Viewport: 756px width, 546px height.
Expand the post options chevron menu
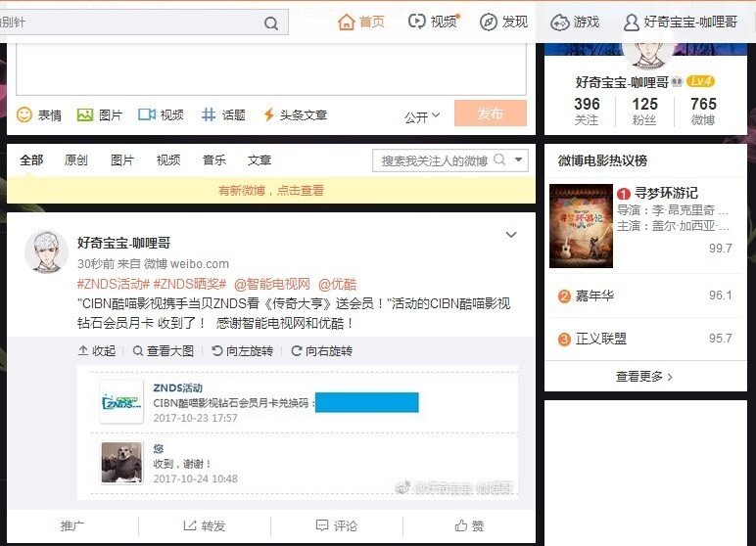511,235
